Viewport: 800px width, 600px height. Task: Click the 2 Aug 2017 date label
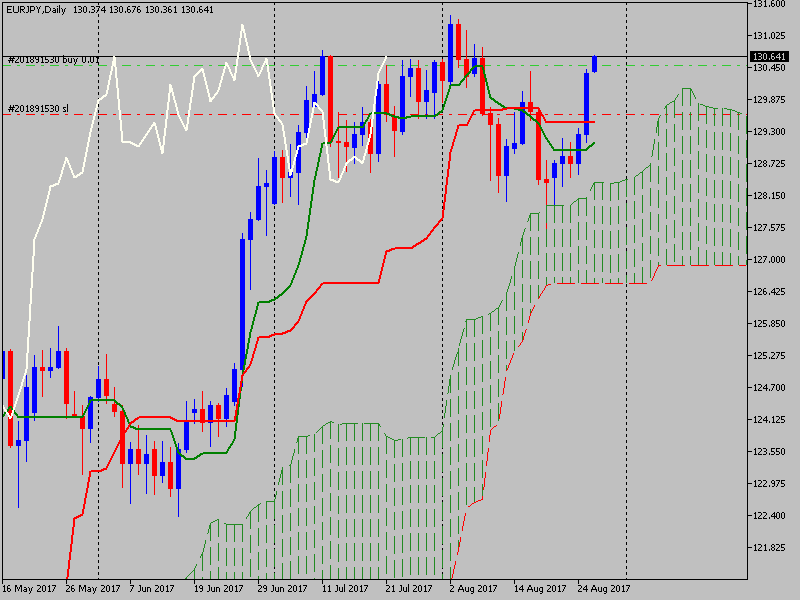click(x=473, y=589)
